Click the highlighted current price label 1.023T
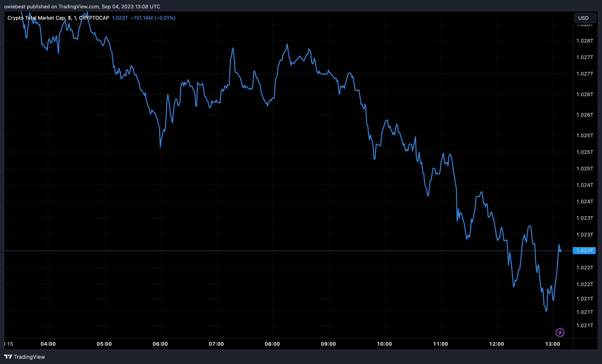The image size is (602, 364). tap(584, 251)
